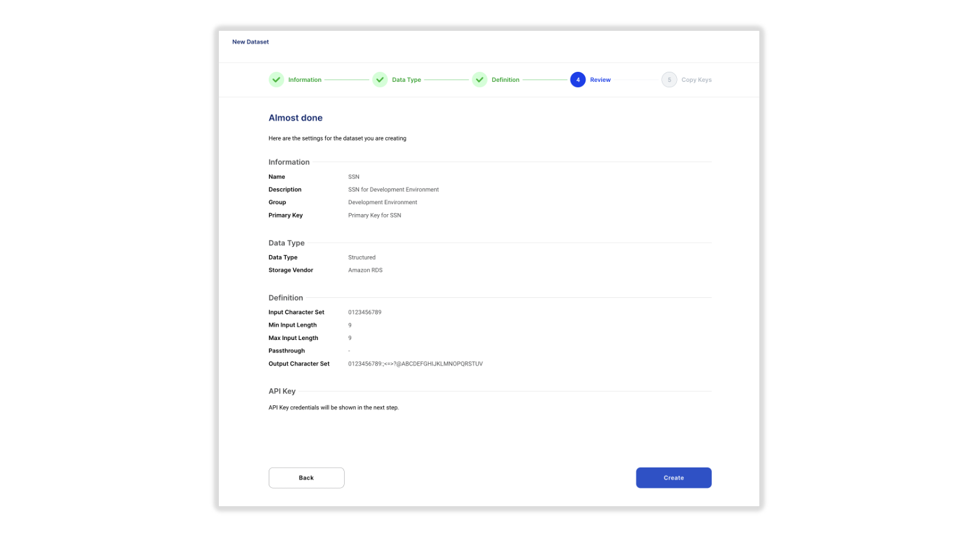Viewport: 980px width, 540px height.
Task: Open the Information step label
Action: click(x=305, y=80)
